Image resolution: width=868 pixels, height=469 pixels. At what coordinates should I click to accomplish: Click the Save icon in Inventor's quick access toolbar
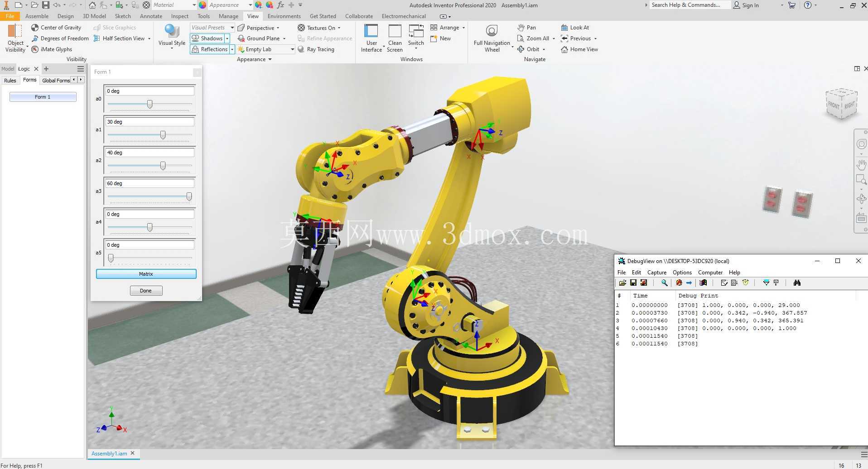click(46, 5)
